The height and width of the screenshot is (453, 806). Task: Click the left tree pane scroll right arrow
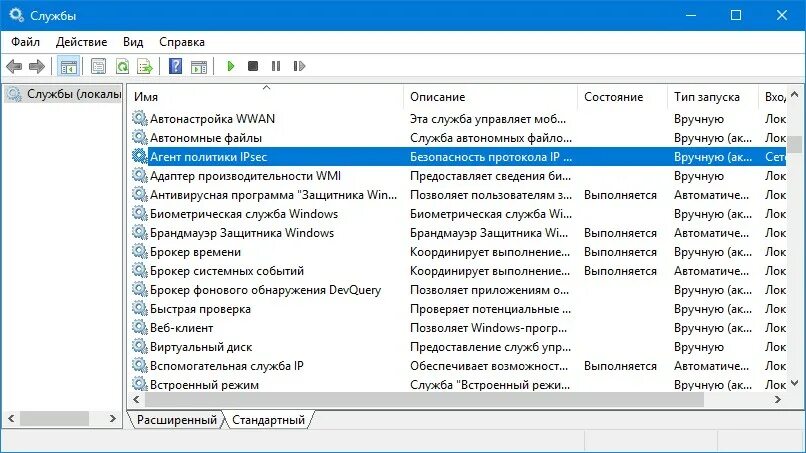113,419
